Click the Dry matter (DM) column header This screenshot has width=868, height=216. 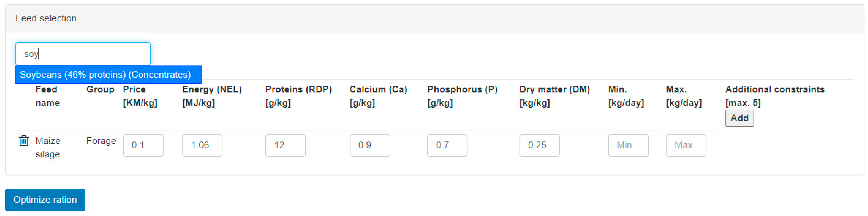click(x=554, y=96)
